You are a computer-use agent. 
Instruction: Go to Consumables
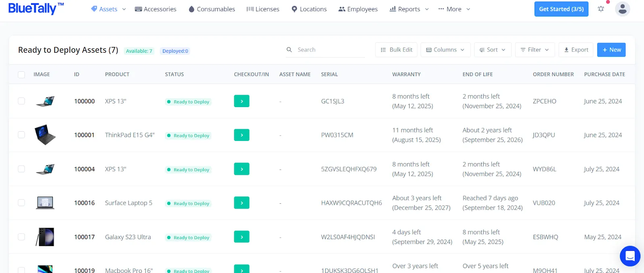pyautogui.click(x=212, y=9)
